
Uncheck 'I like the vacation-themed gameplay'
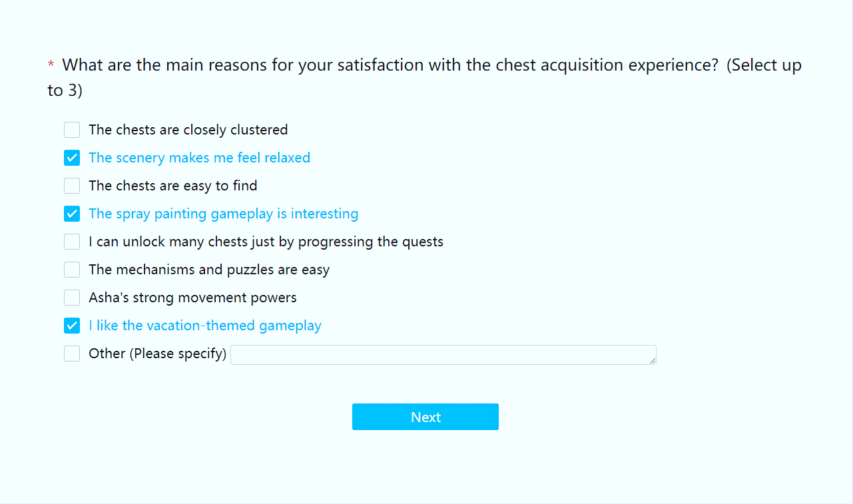click(72, 326)
